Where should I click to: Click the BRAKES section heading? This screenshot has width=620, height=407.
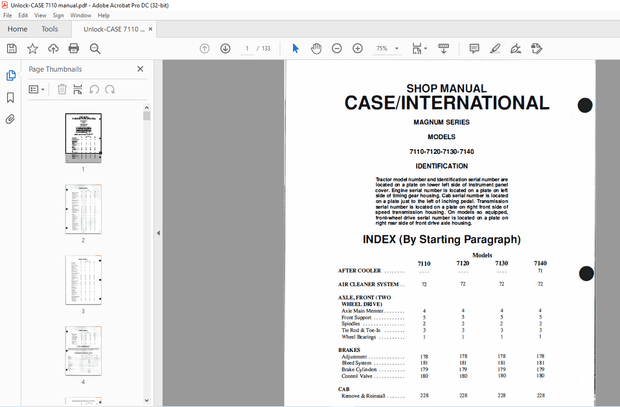pos(349,350)
